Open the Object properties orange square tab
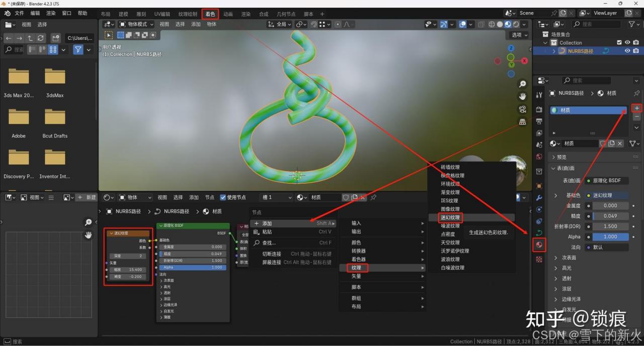 539,186
